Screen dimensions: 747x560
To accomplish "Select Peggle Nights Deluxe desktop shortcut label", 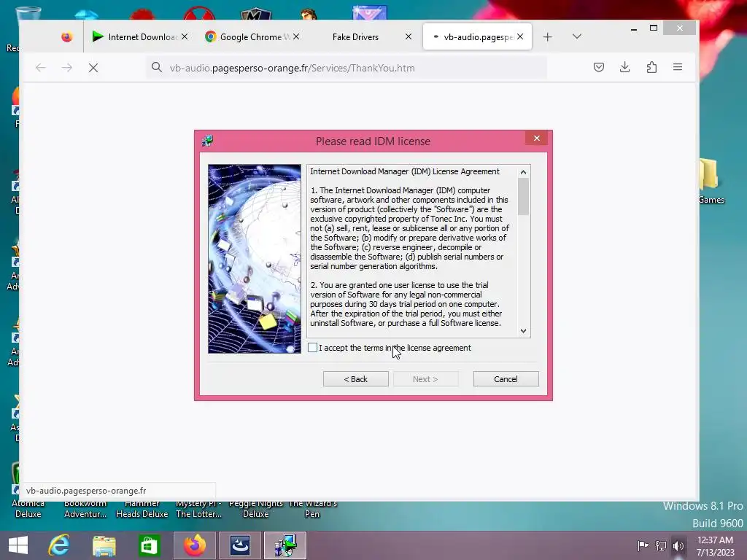I will tap(256, 508).
